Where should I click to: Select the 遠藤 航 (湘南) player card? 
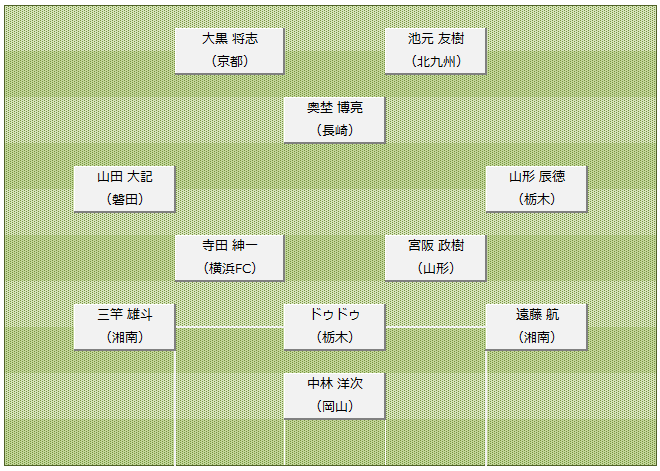point(536,327)
